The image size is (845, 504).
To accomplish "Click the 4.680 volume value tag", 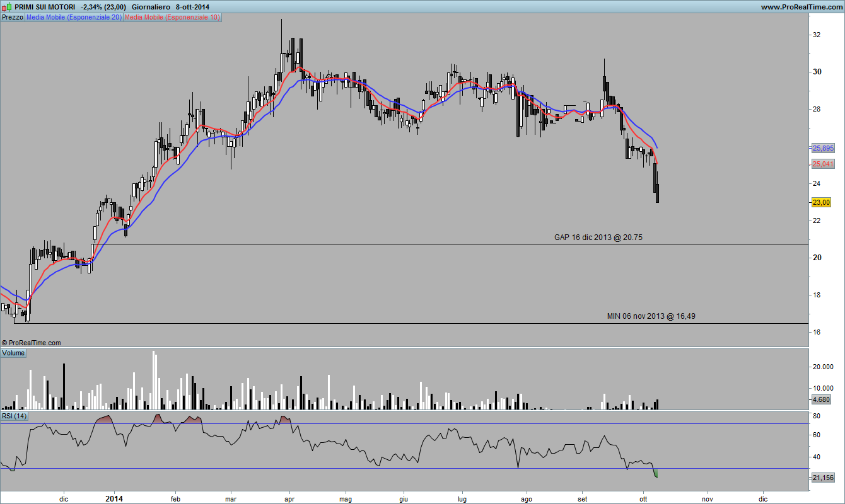I will (821, 399).
